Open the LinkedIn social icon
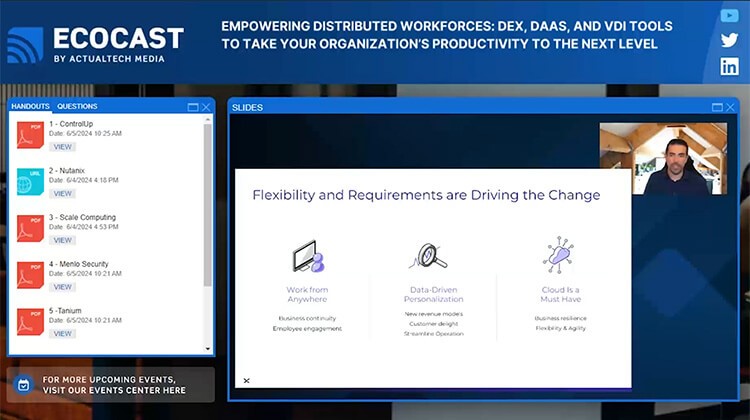750x420 pixels. point(729,66)
